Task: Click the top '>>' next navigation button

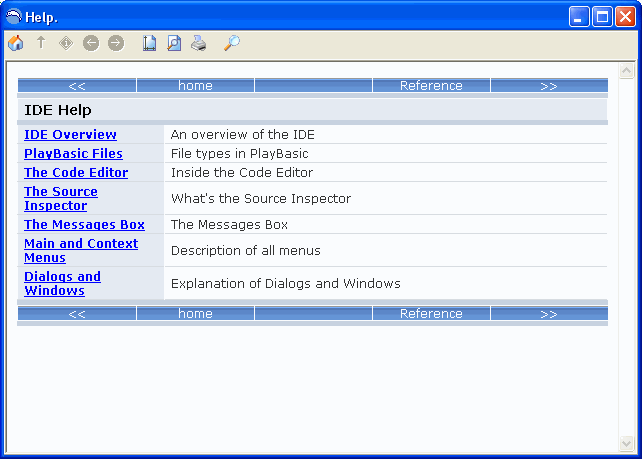Action: click(x=549, y=86)
